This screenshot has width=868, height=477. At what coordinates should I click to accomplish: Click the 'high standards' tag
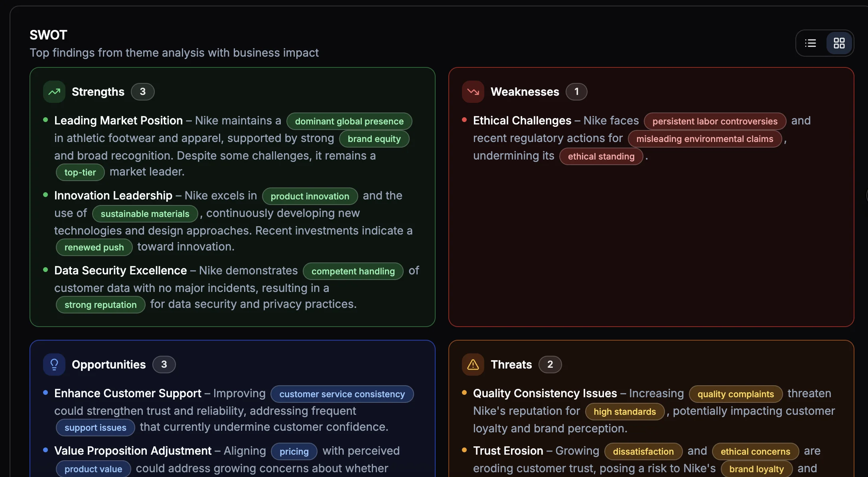[x=624, y=412]
